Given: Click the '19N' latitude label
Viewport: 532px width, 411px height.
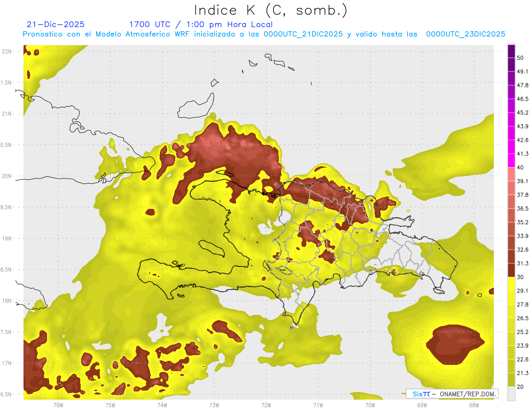Looking at the screenshot, I should (7, 239).
